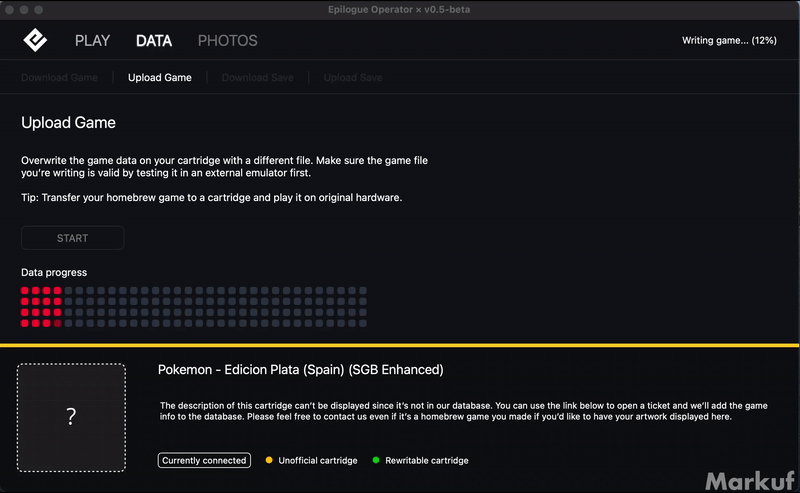The image size is (800, 493).
Task: Click the cartridge description not in database text
Action: click(463, 411)
